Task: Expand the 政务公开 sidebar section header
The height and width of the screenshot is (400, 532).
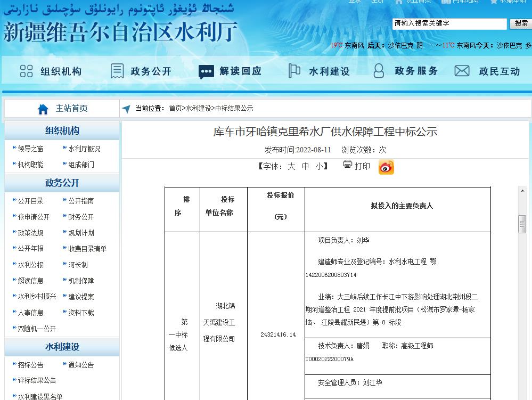Action: [62, 183]
